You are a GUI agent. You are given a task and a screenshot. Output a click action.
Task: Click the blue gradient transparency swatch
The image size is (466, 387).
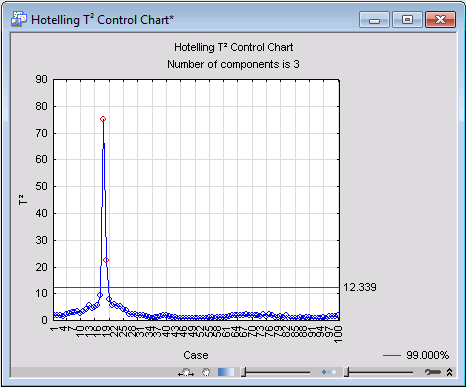(x=226, y=372)
